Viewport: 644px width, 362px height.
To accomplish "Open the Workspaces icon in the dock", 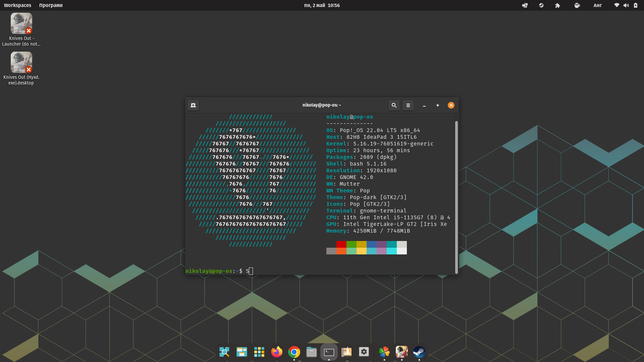I will point(242,352).
